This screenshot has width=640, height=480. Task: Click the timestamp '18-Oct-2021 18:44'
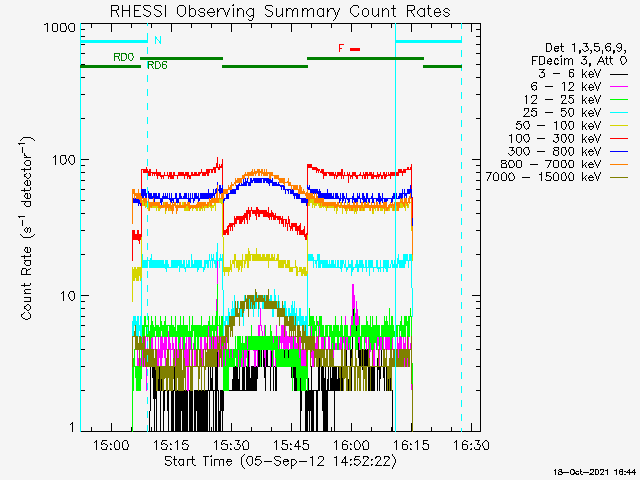(x=595, y=472)
